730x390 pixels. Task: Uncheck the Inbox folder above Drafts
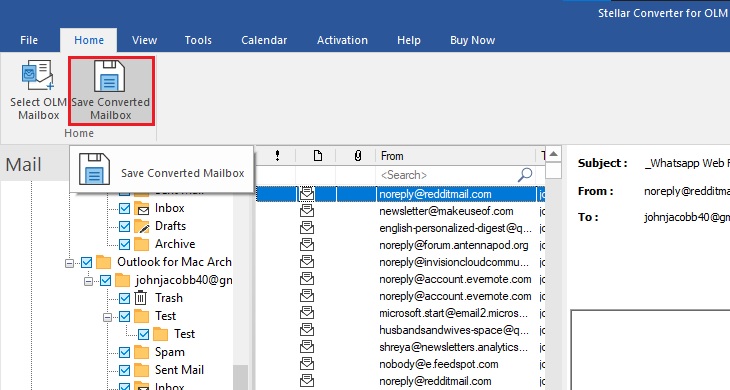click(x=124, y=208)
